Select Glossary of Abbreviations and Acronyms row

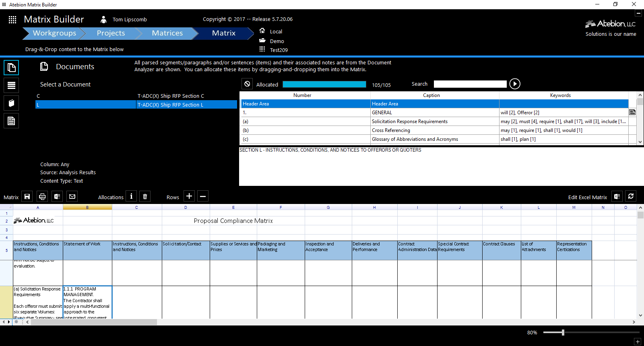click(435, 139)
